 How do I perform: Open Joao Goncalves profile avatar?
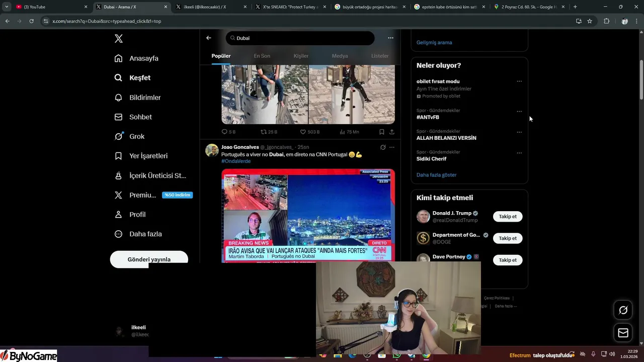tap(212, 150)
